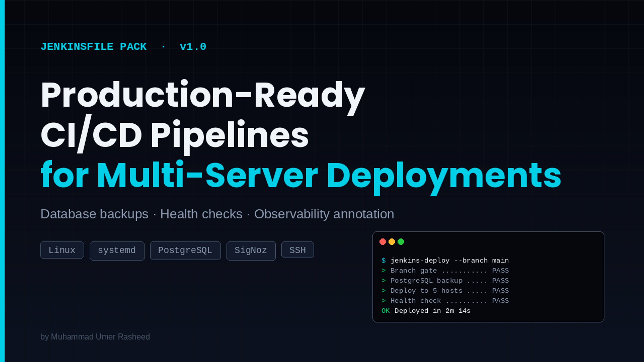Click 'Deployed in 2m 14s' result
Image resolution: width=644 pixels, height=362 pixels.
coord(432,311)
